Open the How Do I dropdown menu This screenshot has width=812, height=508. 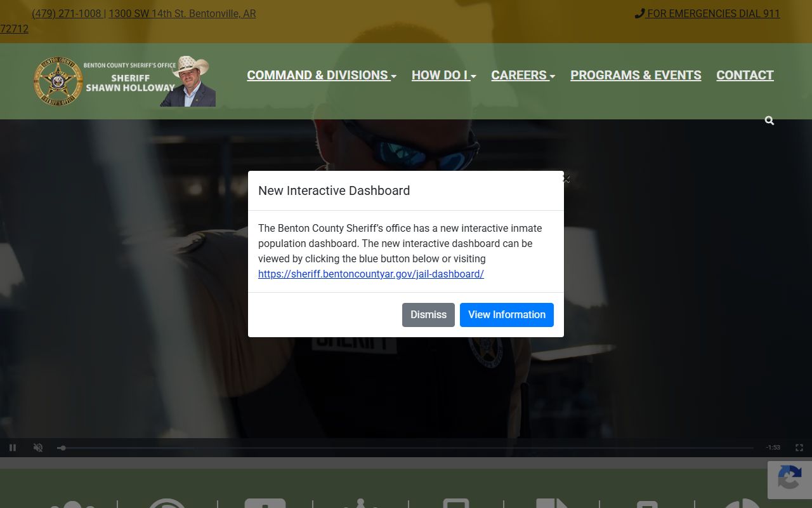coord(443,75)
